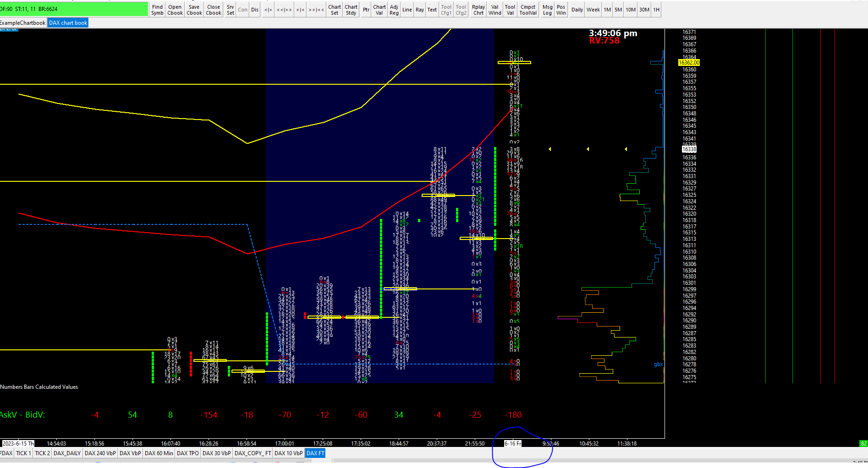The height and width of the screenshot is (468, 868).
Task: Click the Find Symb toolbar button
Action: click(157, 10)
